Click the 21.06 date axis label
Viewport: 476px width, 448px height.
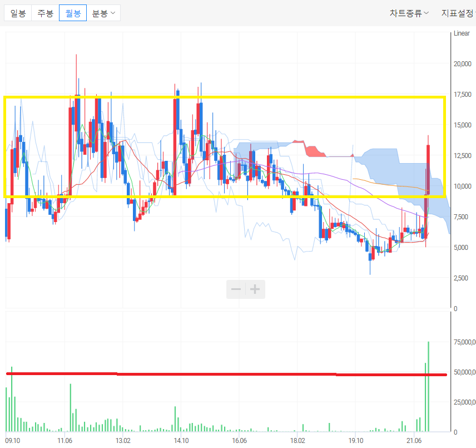tap(414, 440)
